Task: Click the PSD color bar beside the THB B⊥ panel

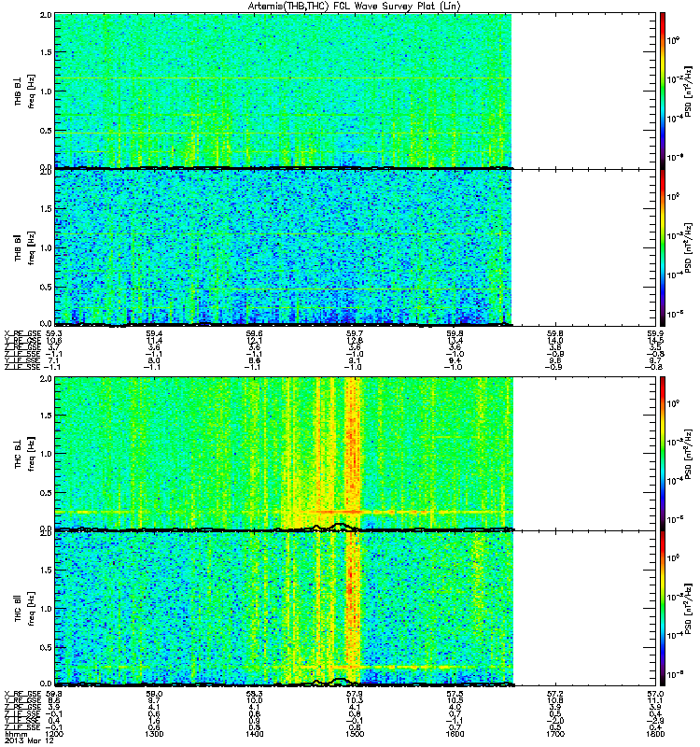Action: pos(662,90)
